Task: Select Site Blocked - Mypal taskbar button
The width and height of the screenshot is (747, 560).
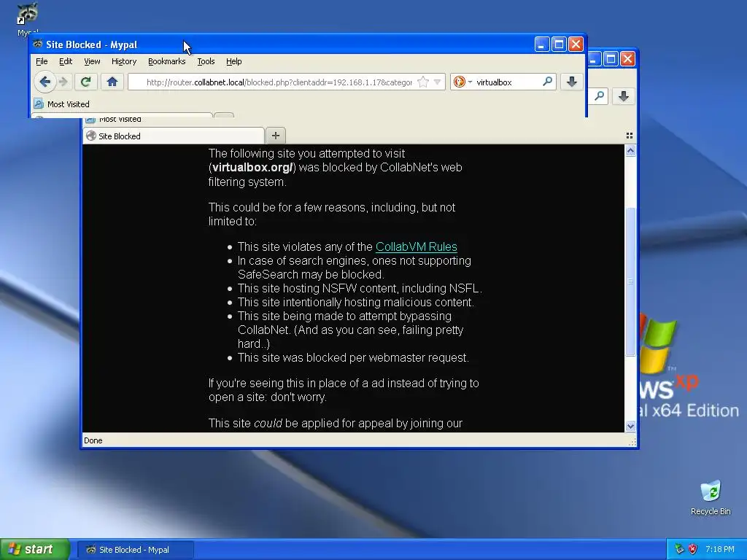Action: pos(135,550)
